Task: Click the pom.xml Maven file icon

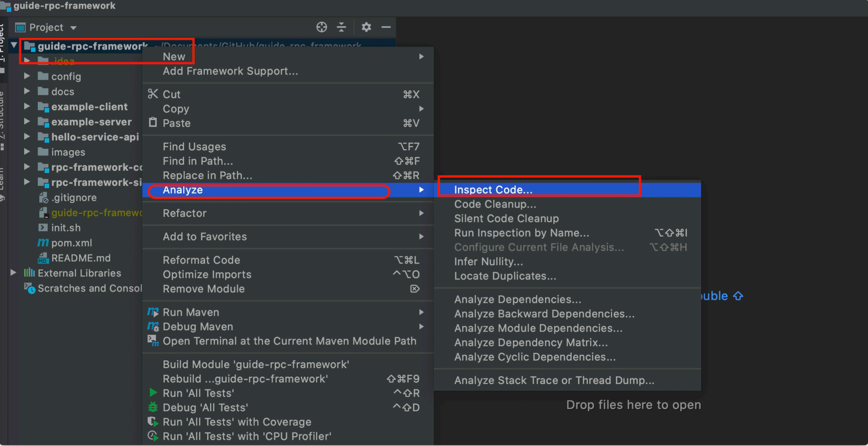Action: pyautogui.click(x=43, y=242)
